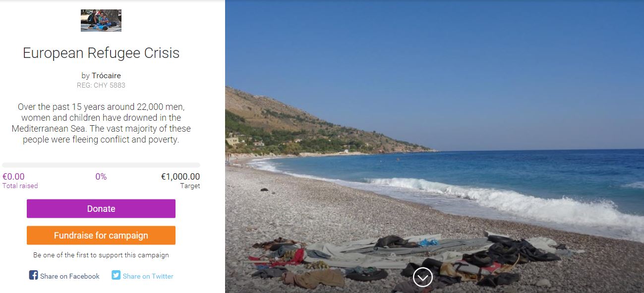The height and width of the screenshot is (293, 644).
Task: Click the fundraising progress bar
Action: 101,165
